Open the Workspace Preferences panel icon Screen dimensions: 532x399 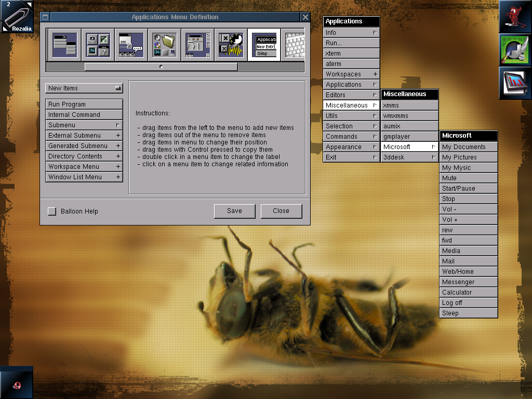click(x=197, y=45)
